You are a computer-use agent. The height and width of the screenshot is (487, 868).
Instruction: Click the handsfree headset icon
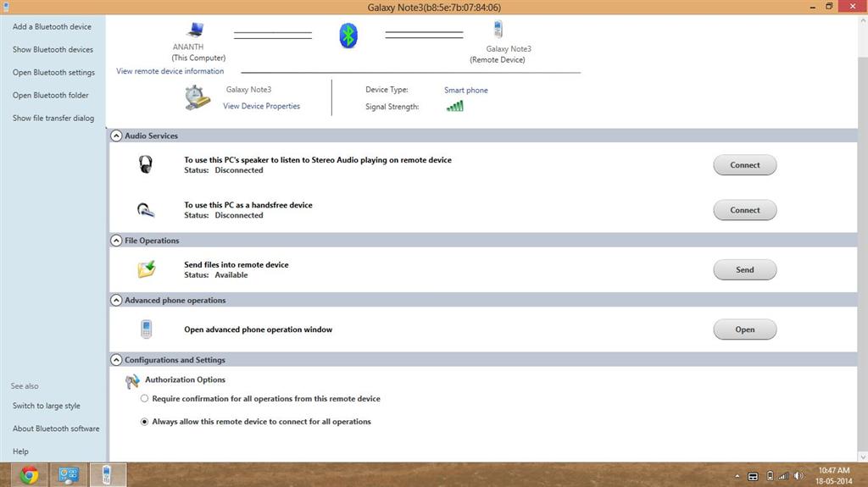146,210
